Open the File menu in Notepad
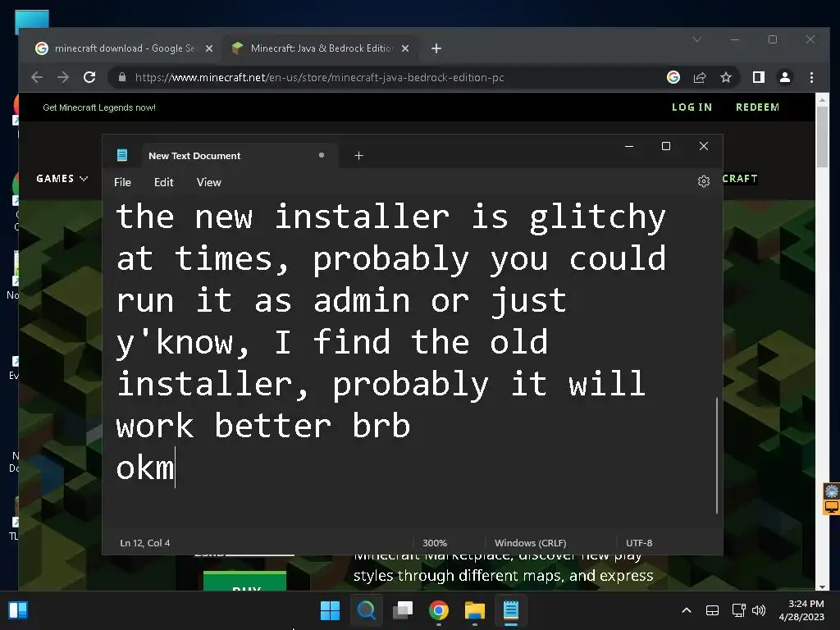Viewport: 840px width, 630px height. click(122, 182)
